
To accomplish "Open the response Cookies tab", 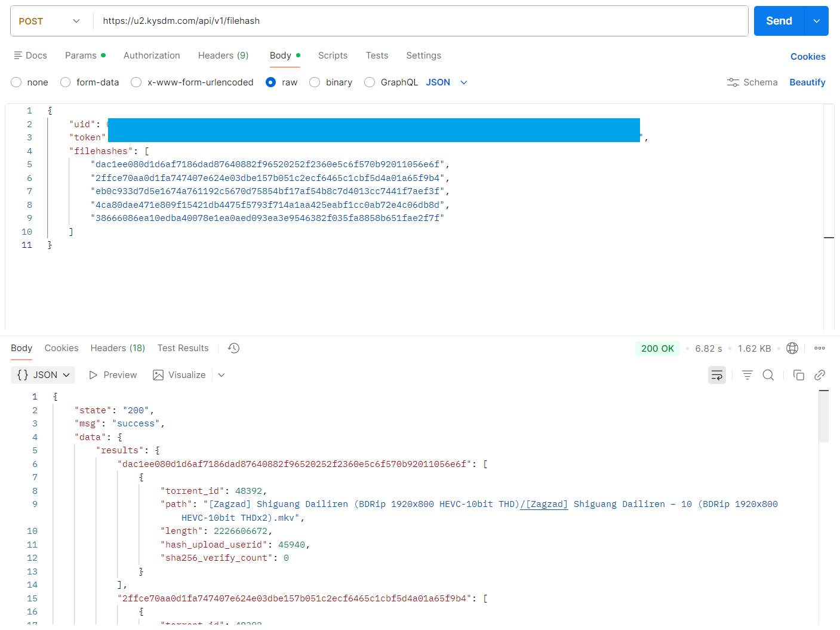I will 61,348.
